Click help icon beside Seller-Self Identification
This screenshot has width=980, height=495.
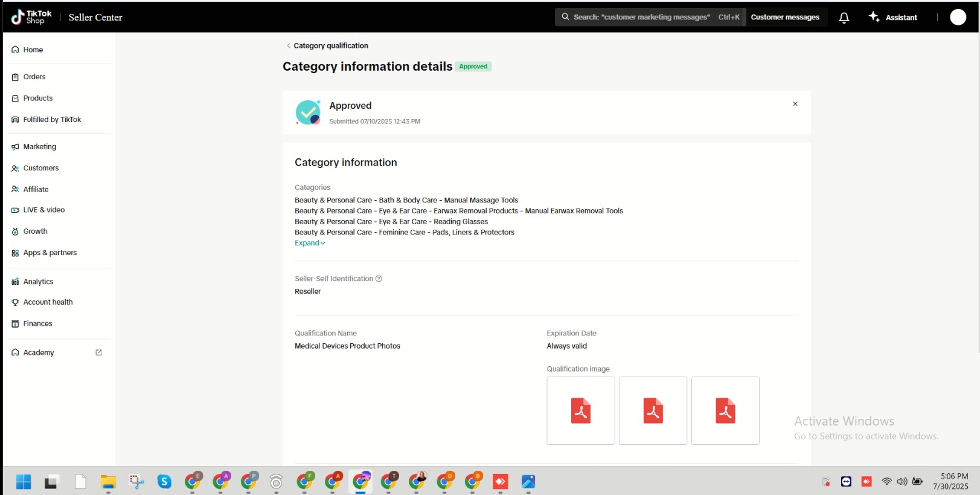tap(379, 279)
